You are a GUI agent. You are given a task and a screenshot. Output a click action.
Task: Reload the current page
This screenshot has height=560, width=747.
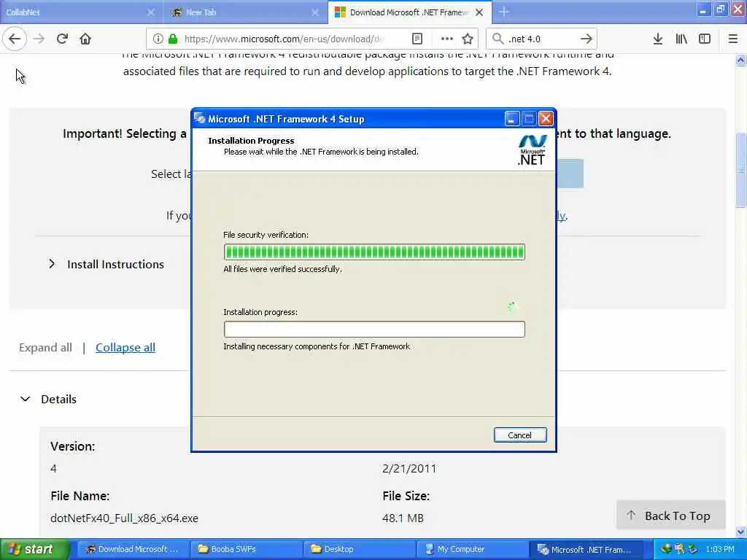(x=62, y=39)
